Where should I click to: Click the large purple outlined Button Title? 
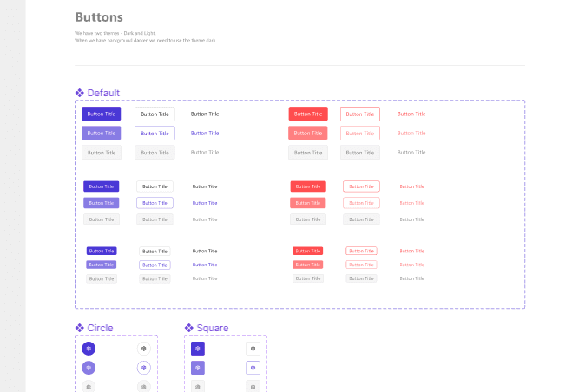coord(155,133)
